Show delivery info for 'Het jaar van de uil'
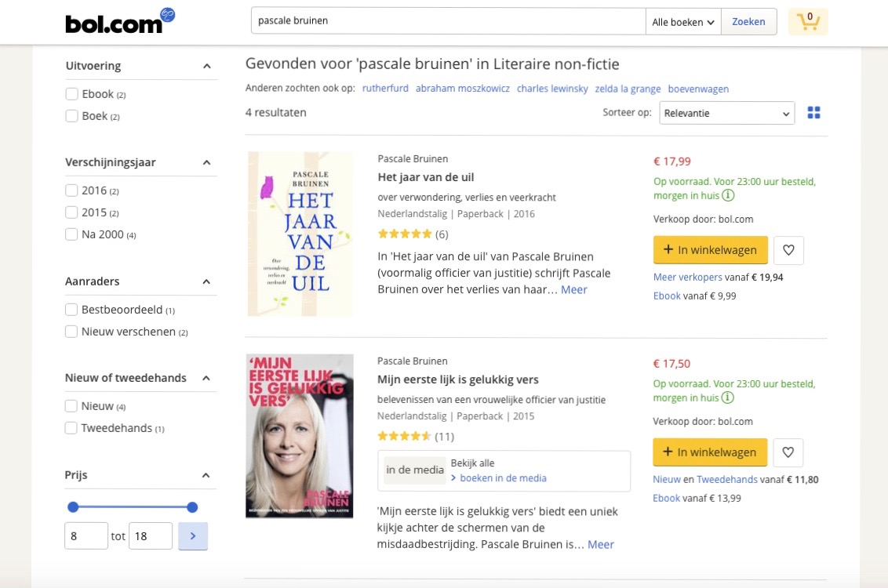This screenshot has width=888, height=588. point(728,196)
